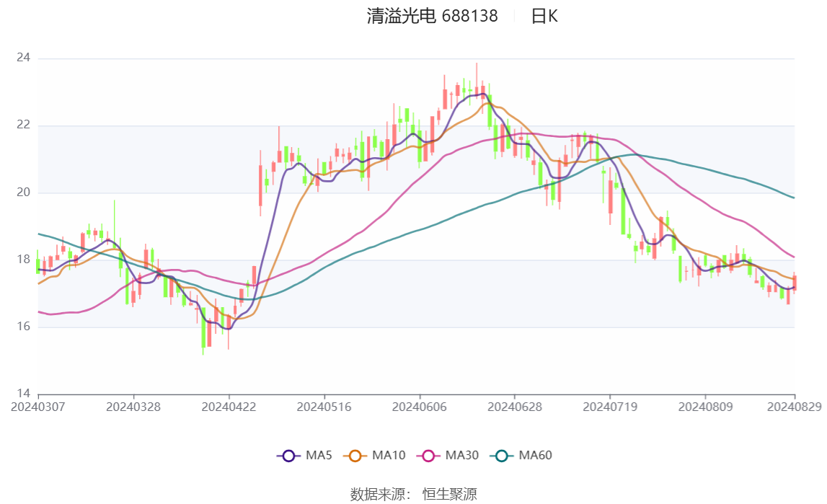Toggle the MA5 series via its label
The width and height of the screenshot is (827, 504).
(x=319, y=456)
